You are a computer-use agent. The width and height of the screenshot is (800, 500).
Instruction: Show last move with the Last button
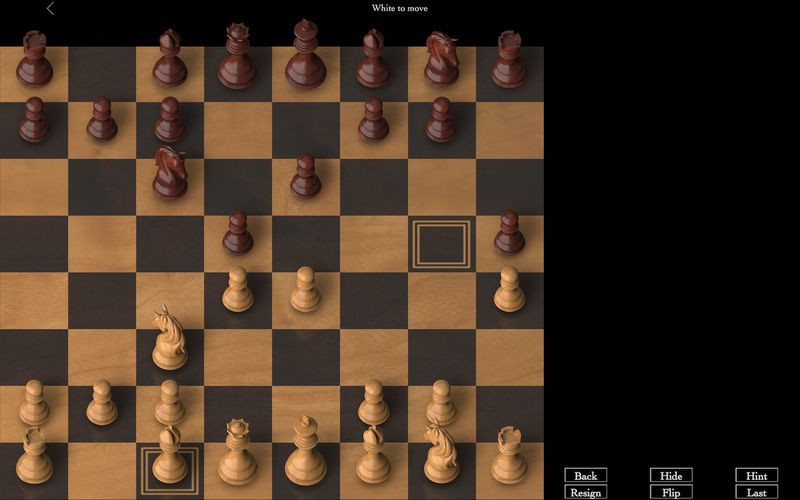pyautogui.click(x=757, y=492)
